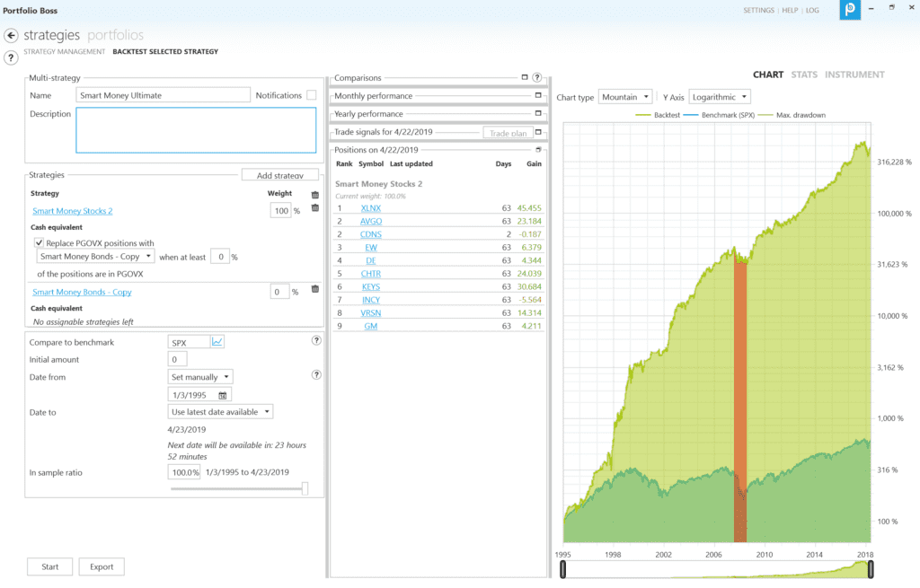Screen dimensions: 920x588
Task: Maximize the Trade signals panel
Action: [x=538, y=132]
